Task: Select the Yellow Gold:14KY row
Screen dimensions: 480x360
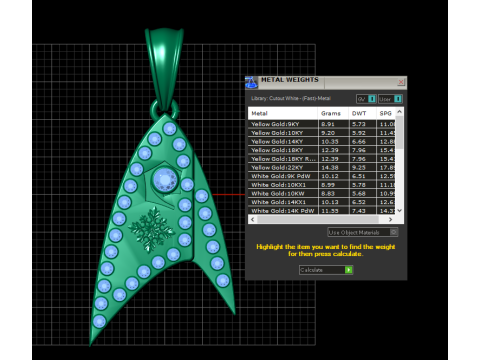Action: click(322, 141)
